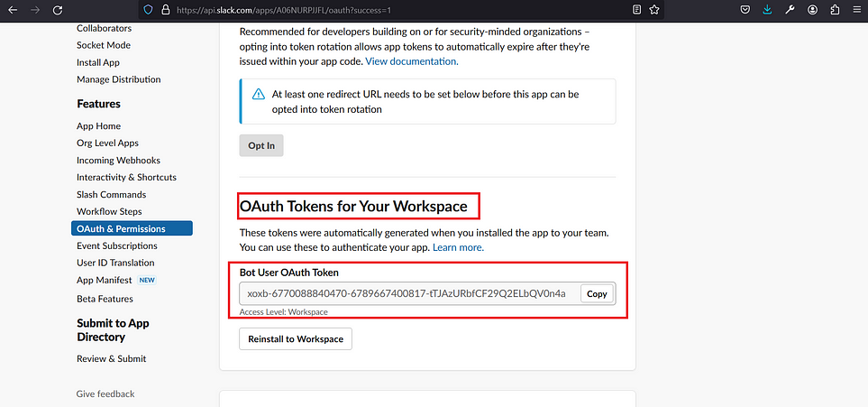The image size is (868, 407).
Task: Open Org Level Apps in the sidebar
Action: coord(107,143)
